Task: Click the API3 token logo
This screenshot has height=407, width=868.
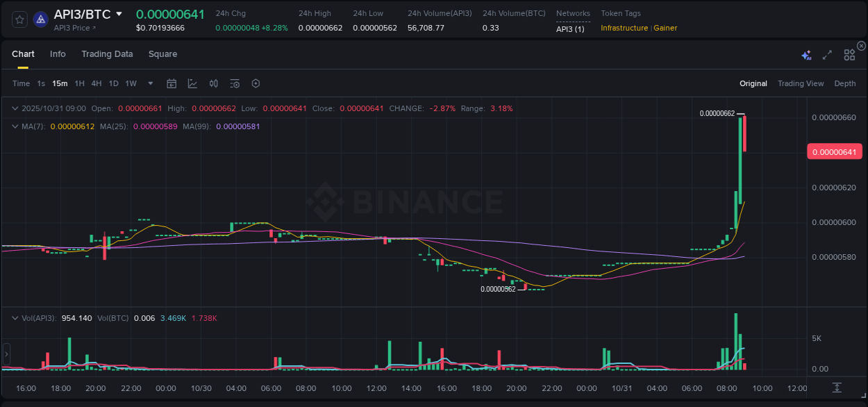Action: 40,19
